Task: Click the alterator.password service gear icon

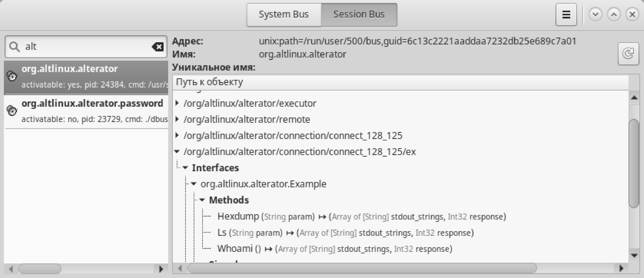Action: coord(12,110)
